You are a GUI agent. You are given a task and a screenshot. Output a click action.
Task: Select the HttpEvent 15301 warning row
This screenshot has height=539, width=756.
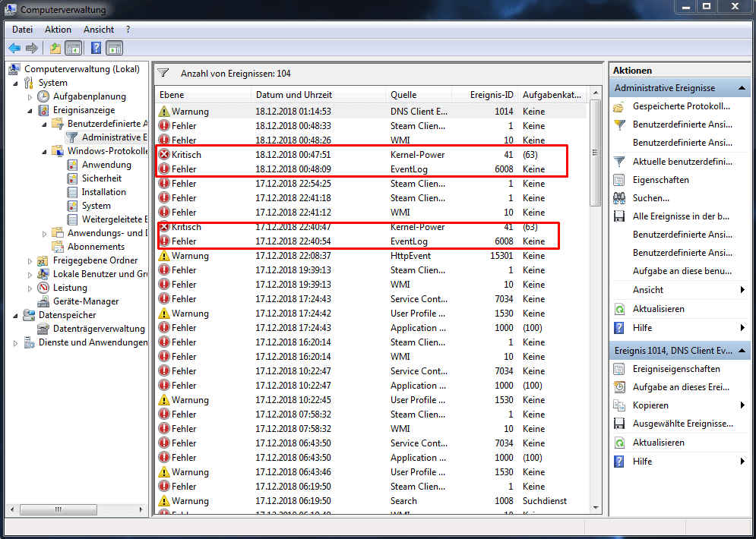(x=372, y=256)
